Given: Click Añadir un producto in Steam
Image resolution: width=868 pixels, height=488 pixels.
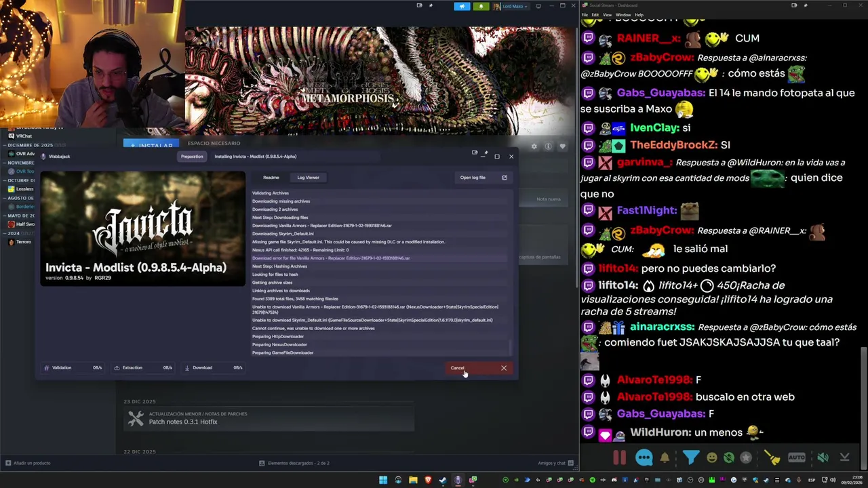Looking at the screenshot, I should [x=28, y=463].
